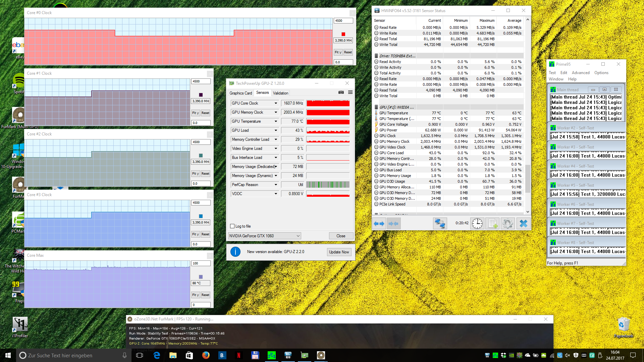Click HWiNFO log file icon with plus
644x362 pixels.
point(493,224)
